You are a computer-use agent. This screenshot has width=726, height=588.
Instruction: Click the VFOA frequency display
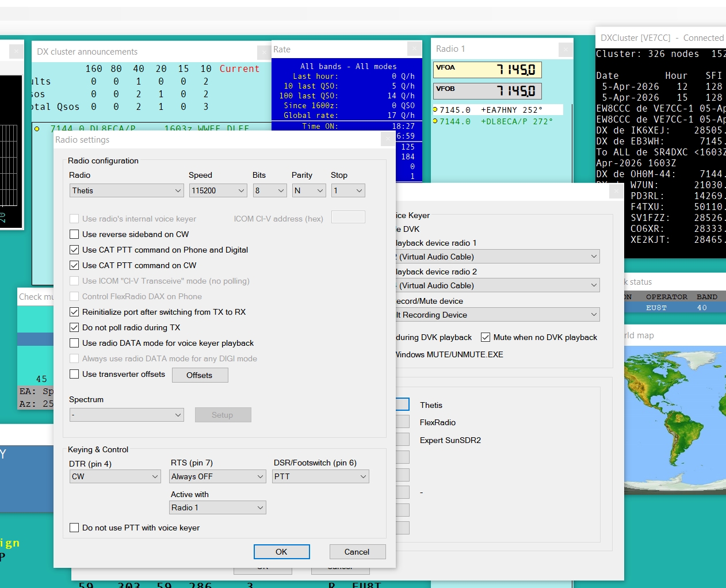[487, 70]
